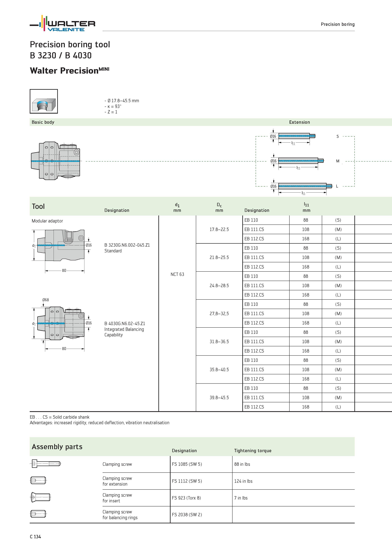Click the balancing rings clamping screw icon
The height and width of the screenshot is (555, 392).
click(38, 514)
